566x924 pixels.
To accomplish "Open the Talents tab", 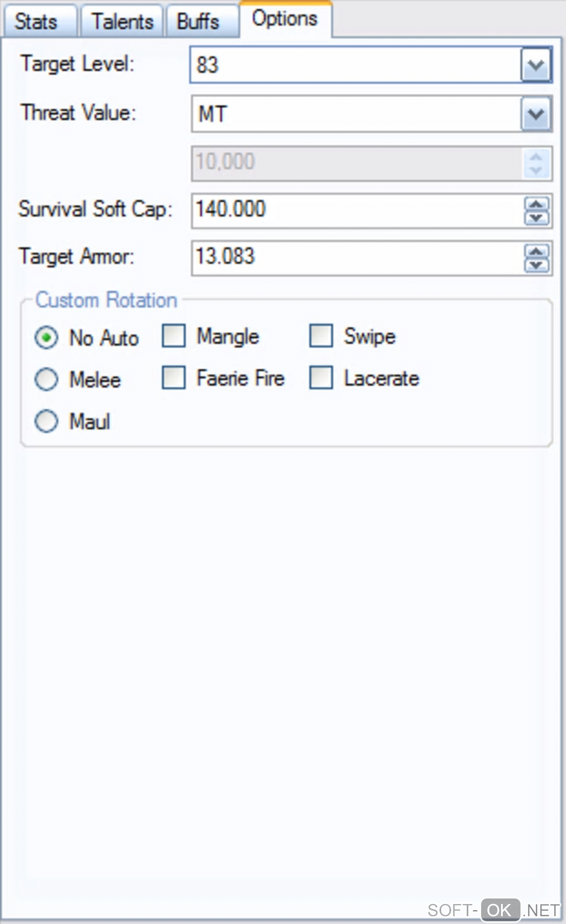I will point(122,22).
